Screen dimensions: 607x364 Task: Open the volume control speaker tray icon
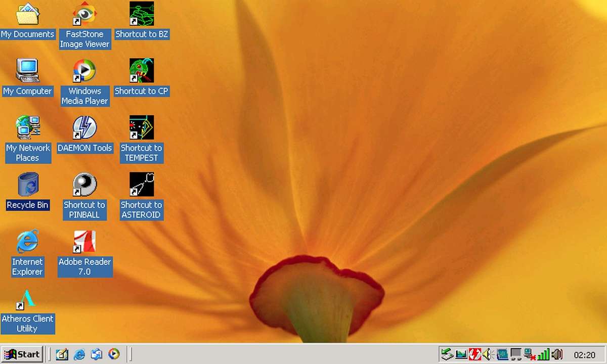[x=556, y=354]
